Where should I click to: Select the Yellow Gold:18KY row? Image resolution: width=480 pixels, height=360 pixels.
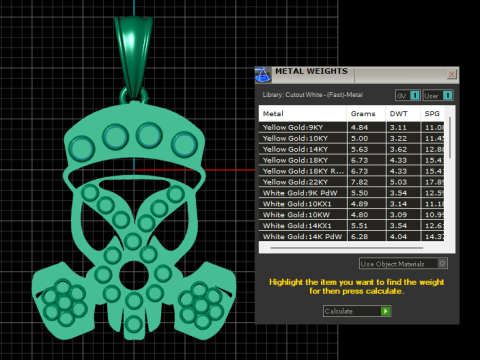[352, 160]
